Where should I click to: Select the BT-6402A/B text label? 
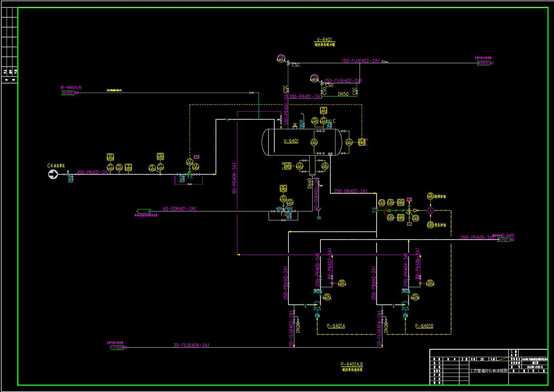click(x=71, y=87)
